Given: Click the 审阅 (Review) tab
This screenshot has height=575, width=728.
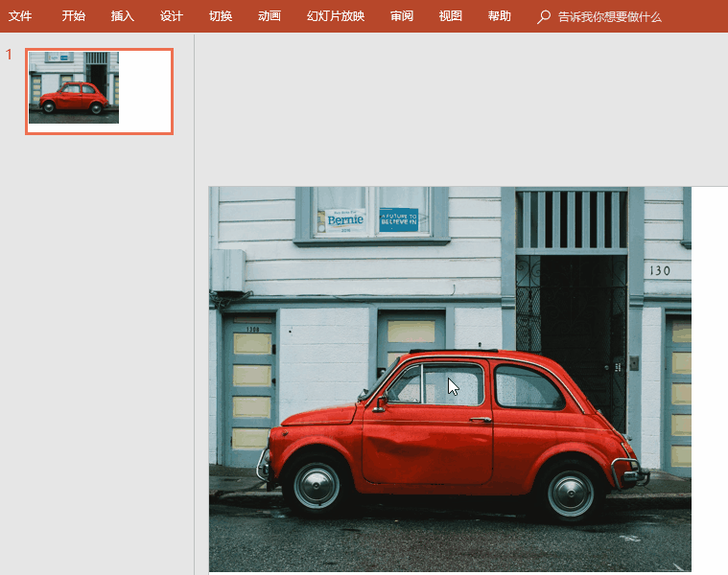Looking at the screenshot, I should [402, 16].
